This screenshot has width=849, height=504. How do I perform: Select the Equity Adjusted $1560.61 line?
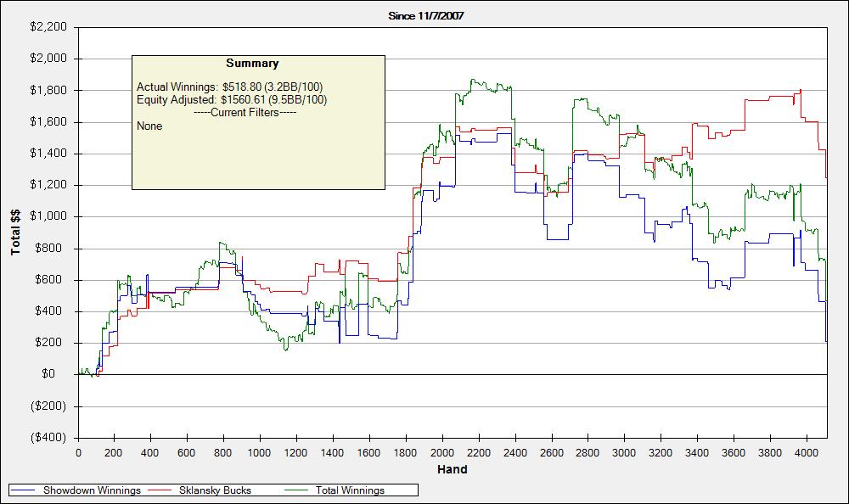[x=231, y=99]
